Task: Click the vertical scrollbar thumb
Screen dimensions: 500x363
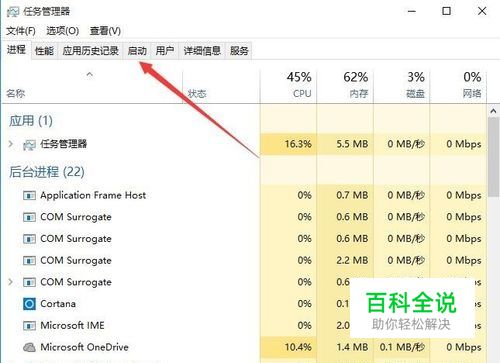Action: click(494, 157)
